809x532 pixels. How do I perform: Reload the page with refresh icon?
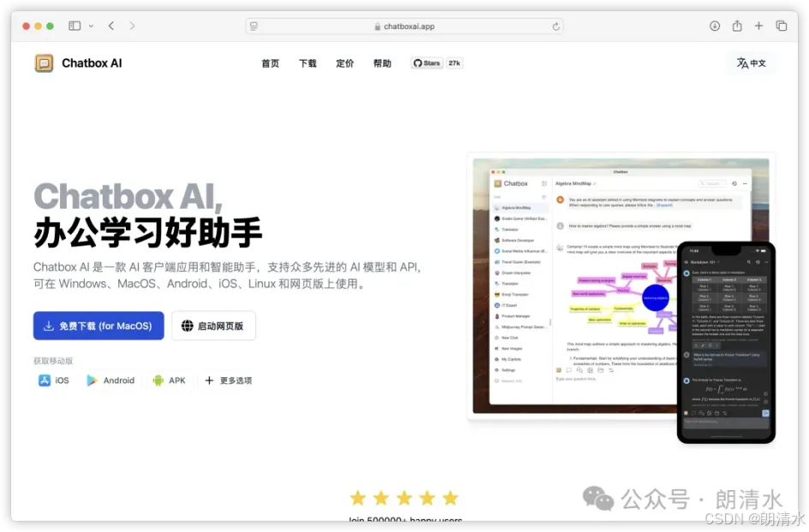[556, 27]
